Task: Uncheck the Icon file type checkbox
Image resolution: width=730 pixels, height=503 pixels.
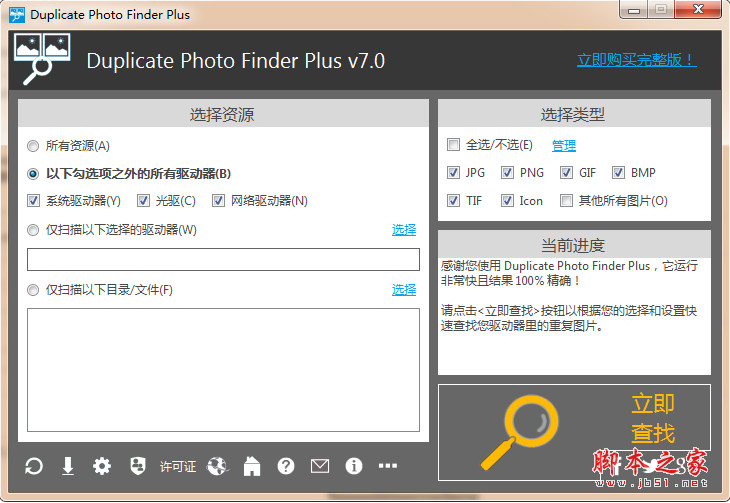Action: [507, 201]
